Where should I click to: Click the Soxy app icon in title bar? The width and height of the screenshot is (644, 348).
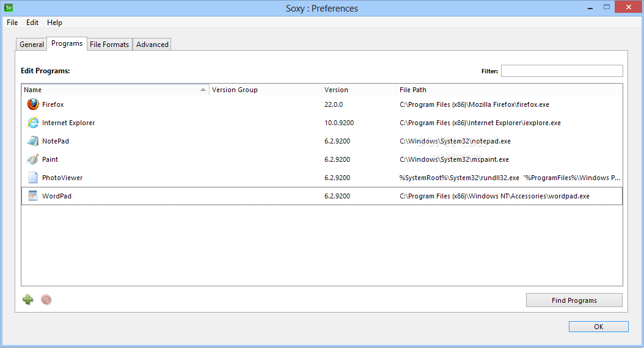point(8,8)
